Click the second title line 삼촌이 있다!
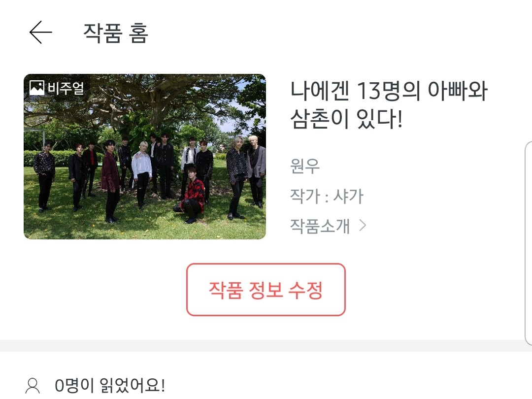The width and height of the screenshot is (532, 399). click(x=346, y=119)
